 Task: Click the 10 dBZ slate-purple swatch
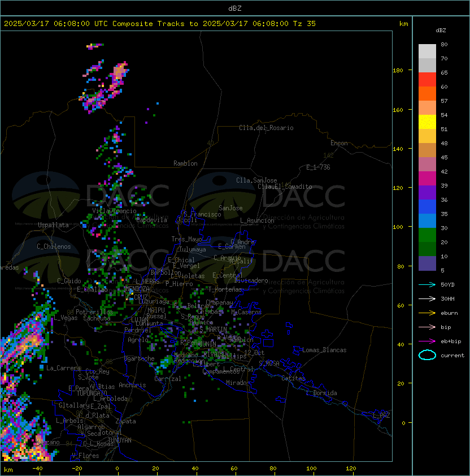pyautogui.click(x=427, y=263)
